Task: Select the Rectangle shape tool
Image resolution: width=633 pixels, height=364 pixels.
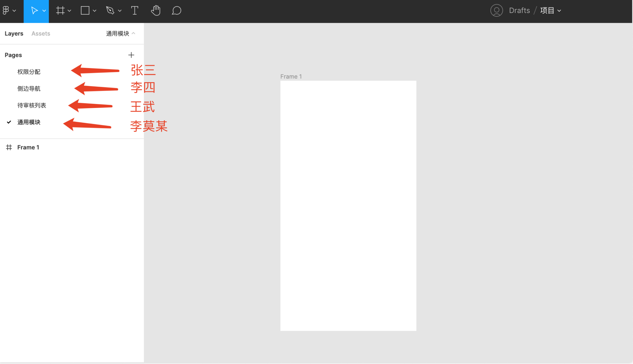Action: 85,11
